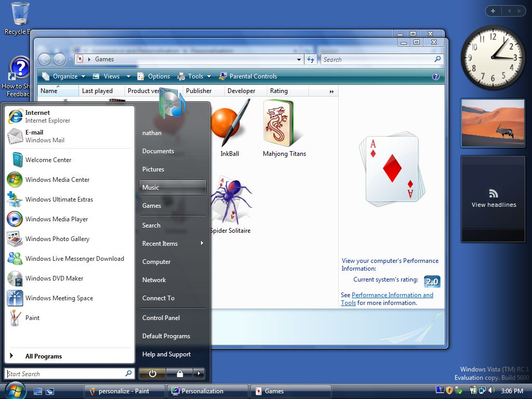Viewport: 532px width, 399px height.
Task: Click the View headlines feed gadget
Action: (x=493, y=199)
